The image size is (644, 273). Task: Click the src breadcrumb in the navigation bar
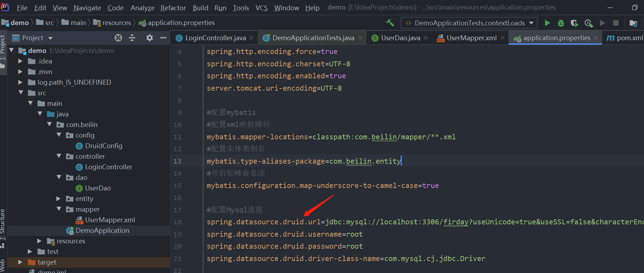pos(45,23)
